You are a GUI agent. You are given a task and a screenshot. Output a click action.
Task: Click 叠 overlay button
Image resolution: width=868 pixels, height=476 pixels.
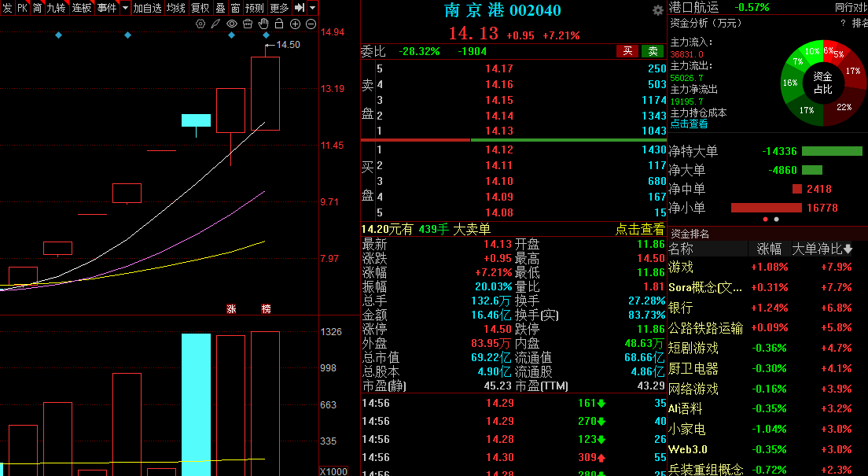[x=220, y=8]
